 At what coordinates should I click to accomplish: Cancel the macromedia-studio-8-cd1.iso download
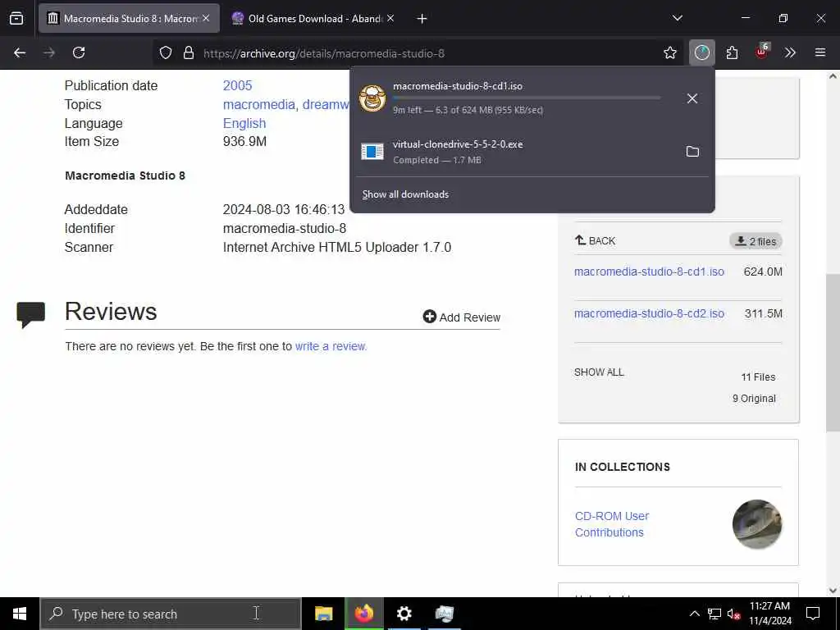(692, 98)
